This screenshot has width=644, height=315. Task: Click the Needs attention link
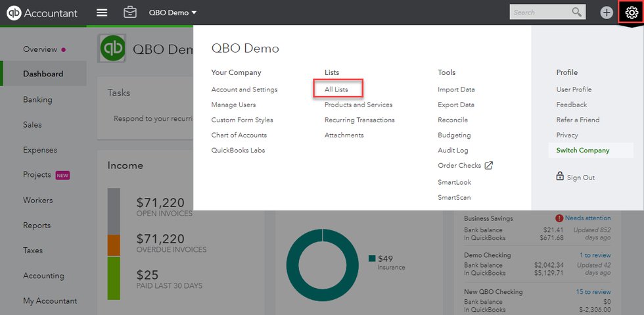pos(587,218)
